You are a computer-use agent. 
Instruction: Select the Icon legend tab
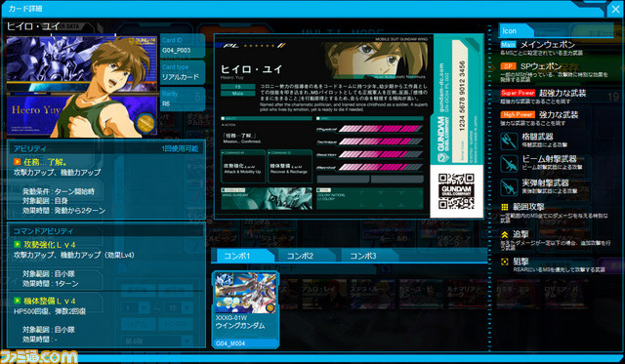(516, 30)
